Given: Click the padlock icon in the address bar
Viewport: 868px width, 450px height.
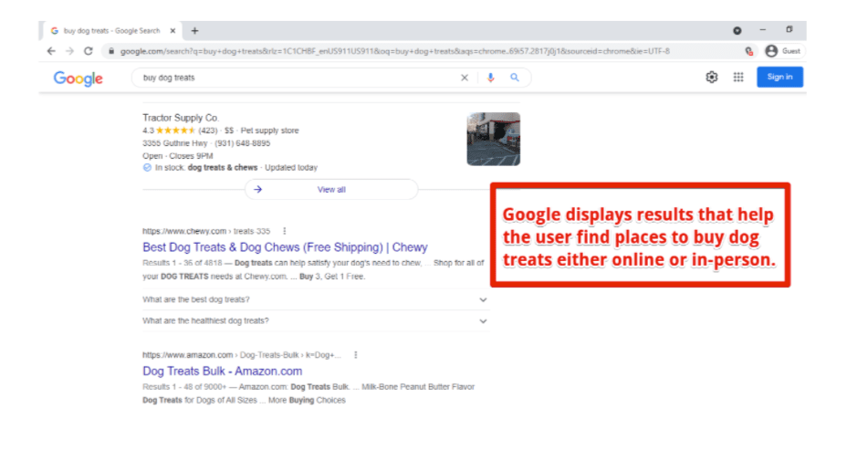Looking at the screenshot, I should click(x=111, y=51).
